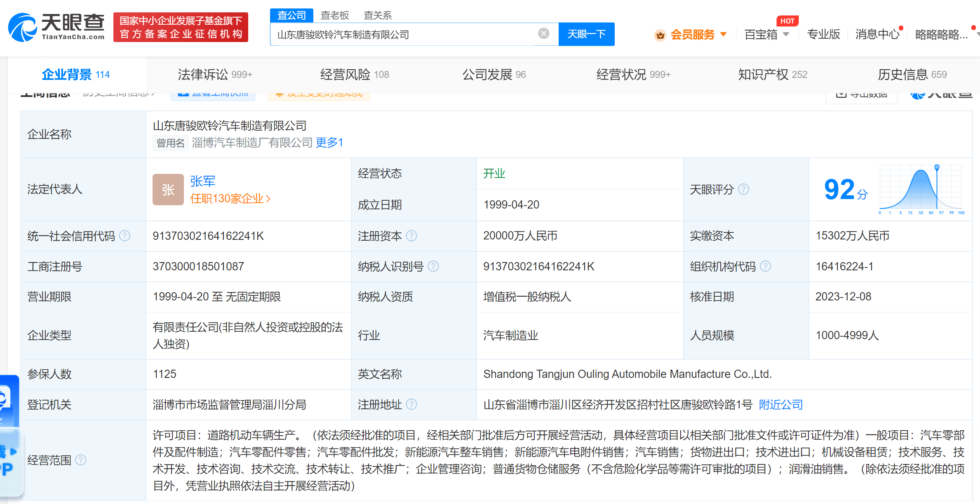Open help icon next to 经营范围
The width and height of the screenshot is (980, 504).
coord(81,460)
